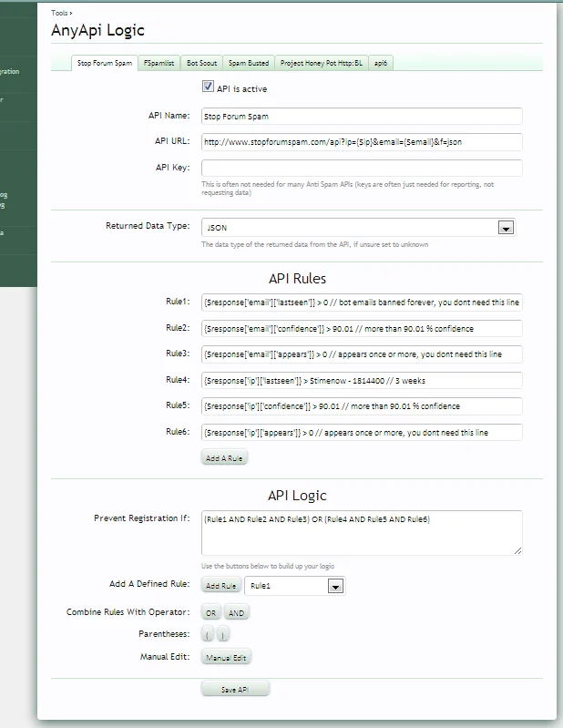Click the Save API button
This screenshot has height=728, width=563.
pyautogui.click(x=235, y=690)
